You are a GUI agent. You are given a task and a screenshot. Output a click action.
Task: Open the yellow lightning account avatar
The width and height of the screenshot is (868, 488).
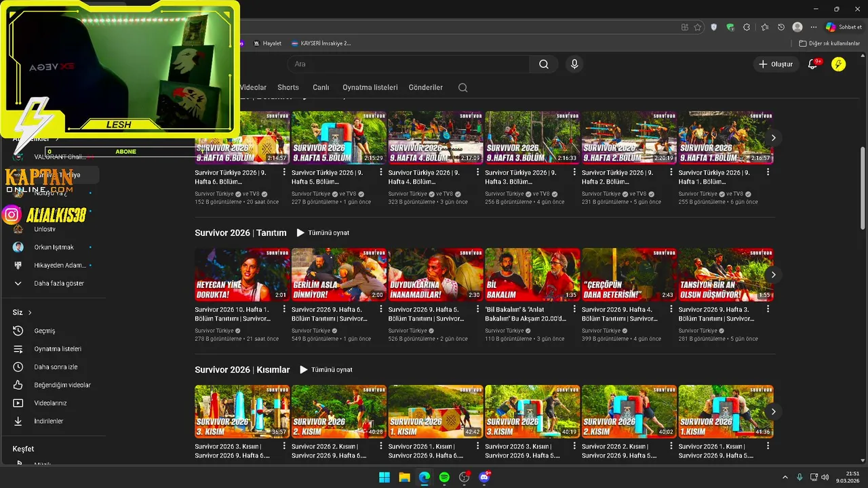[x=838, y=64]
